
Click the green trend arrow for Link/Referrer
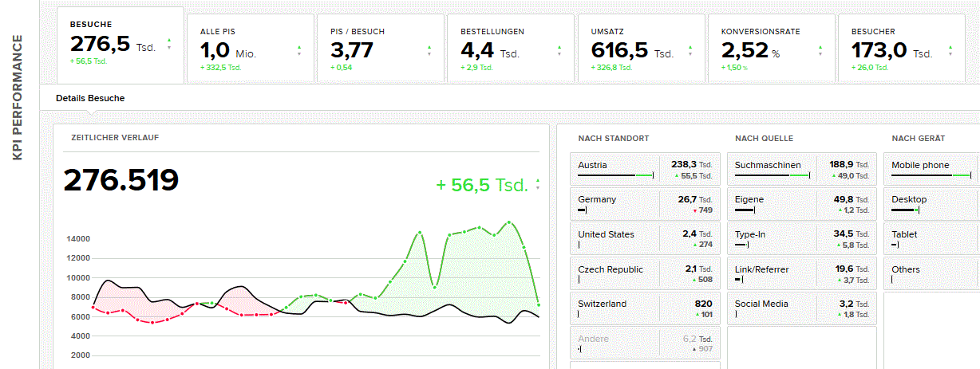pyautogui.click(x=840, y=280)
